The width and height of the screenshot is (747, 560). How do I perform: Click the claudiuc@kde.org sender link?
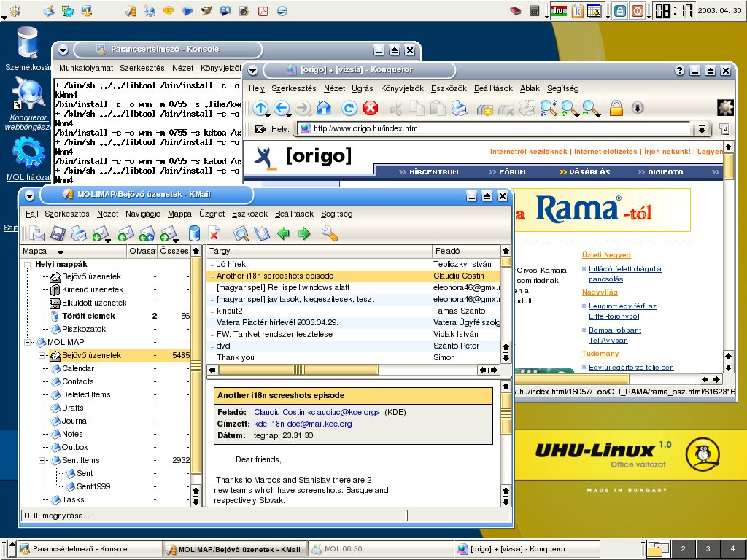pos(317,412)
